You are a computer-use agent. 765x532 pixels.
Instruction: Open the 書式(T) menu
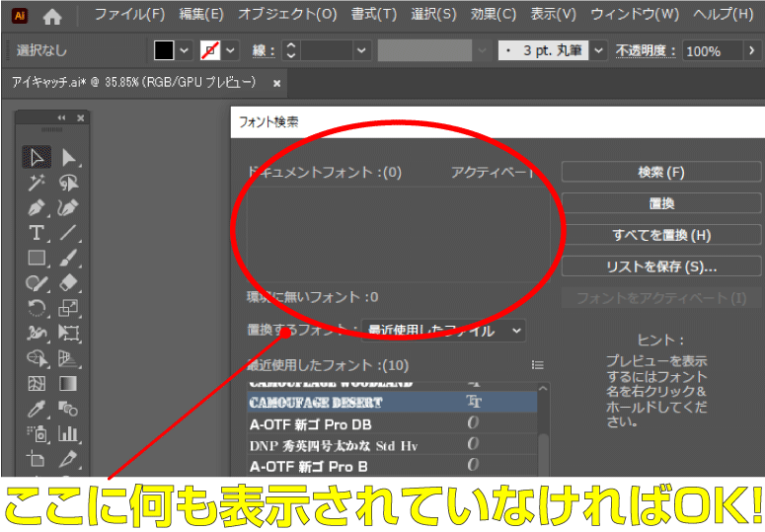point(373,15)
